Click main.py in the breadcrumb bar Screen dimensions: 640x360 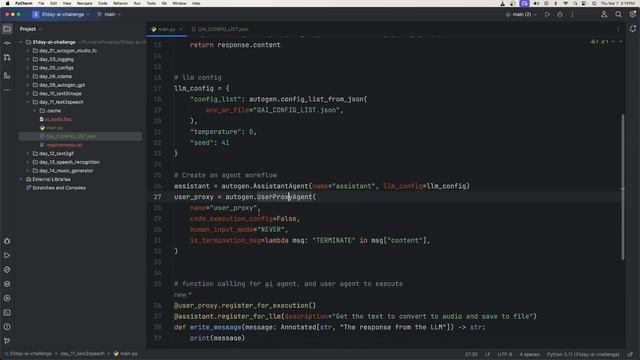coord(126,354)
